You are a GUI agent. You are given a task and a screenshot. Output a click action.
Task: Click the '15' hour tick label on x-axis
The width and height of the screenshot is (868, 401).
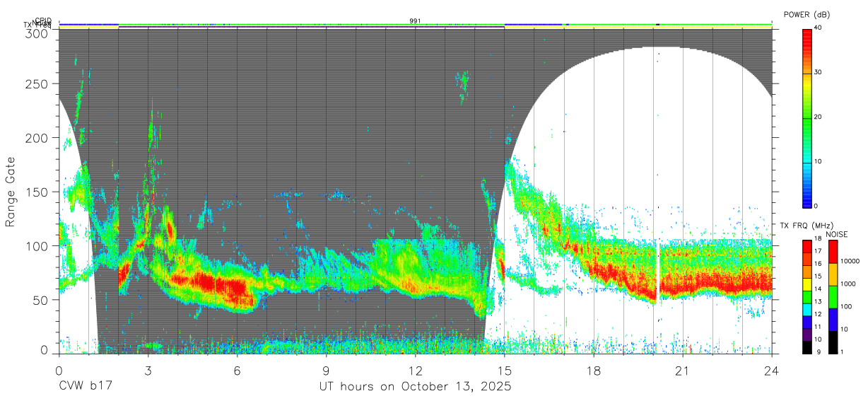click(505, 370)
